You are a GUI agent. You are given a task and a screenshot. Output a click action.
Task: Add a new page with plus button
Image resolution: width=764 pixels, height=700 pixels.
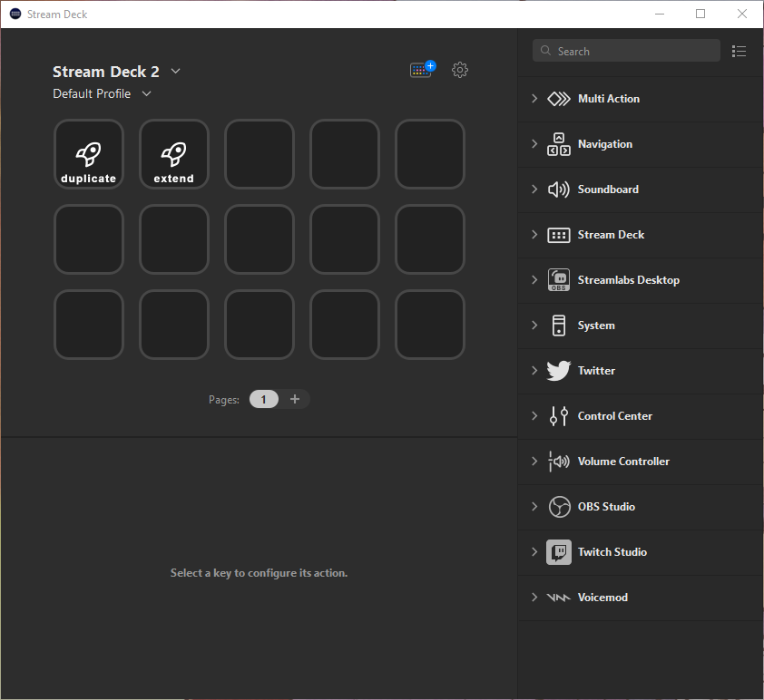[x=294, y=399]
